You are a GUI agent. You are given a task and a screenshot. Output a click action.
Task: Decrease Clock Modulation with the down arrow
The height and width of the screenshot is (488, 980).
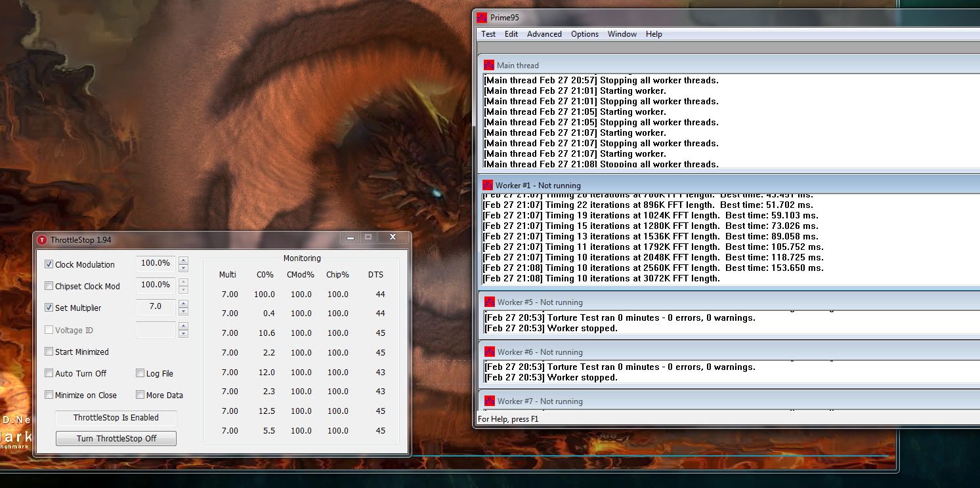(x=183, y=268)
